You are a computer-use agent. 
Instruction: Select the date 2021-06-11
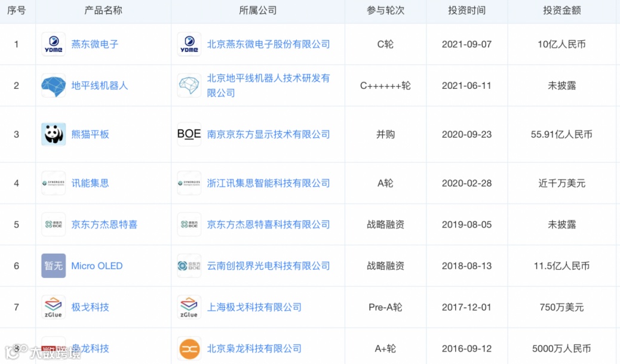[x=467, y=85]
